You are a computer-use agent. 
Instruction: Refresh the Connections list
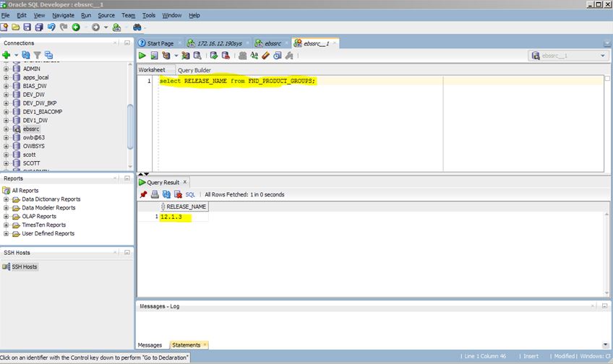click(x=26, y=55)
